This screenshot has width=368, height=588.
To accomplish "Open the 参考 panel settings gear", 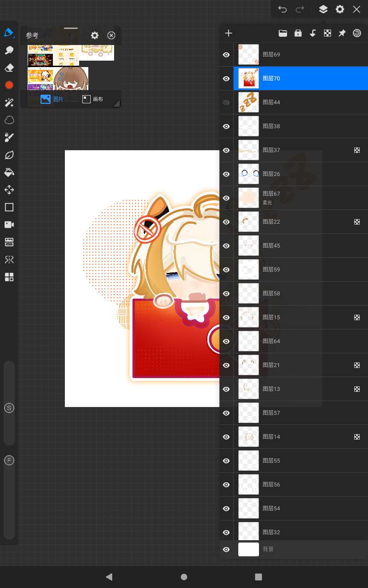I will [95, 35].
